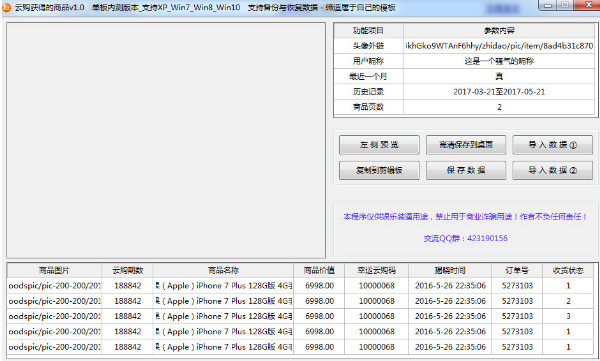Edit the nickname value 这是一个骚气的昵称
The height and width of the screenshot is (361, 600).
pyautogui.click(x=499, y=61)
